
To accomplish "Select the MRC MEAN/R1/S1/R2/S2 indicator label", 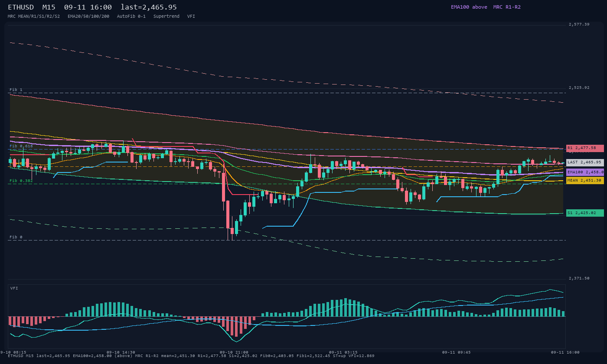I will pyautogui.click(x=34, y=16).
